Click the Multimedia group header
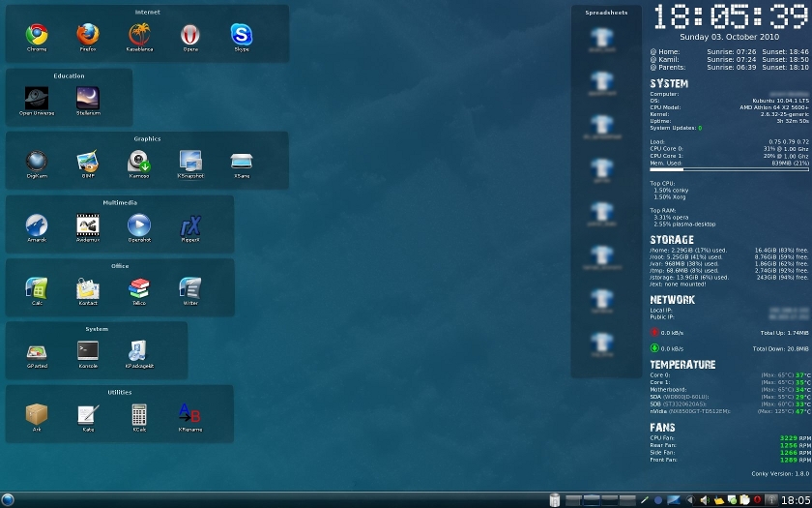 tap(120, 202)
